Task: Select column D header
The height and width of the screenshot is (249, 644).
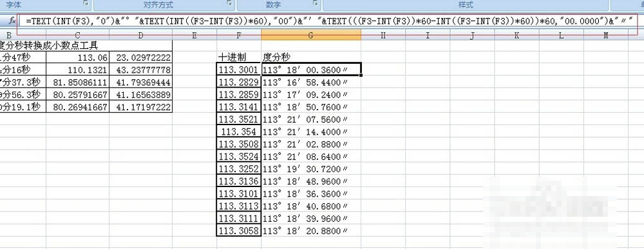Action: pyautogui.click(x=141, y=36)
